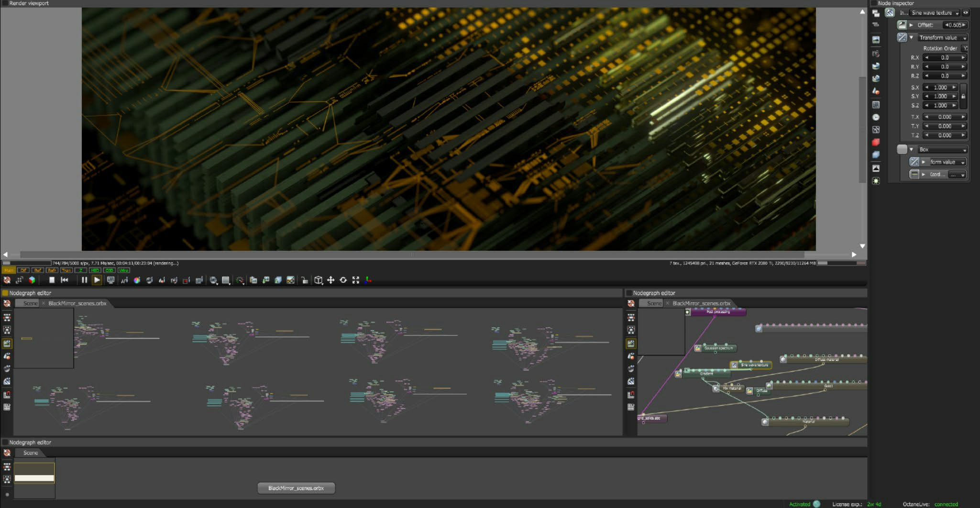980x508 pixels.
Task: Open the Box projection dropdown
Action: point(942,150)
